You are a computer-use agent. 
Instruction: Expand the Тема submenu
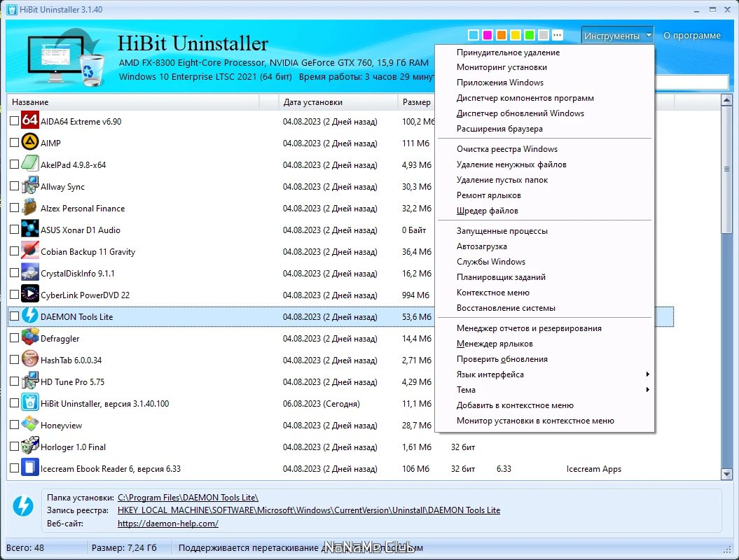pos(545,389)
